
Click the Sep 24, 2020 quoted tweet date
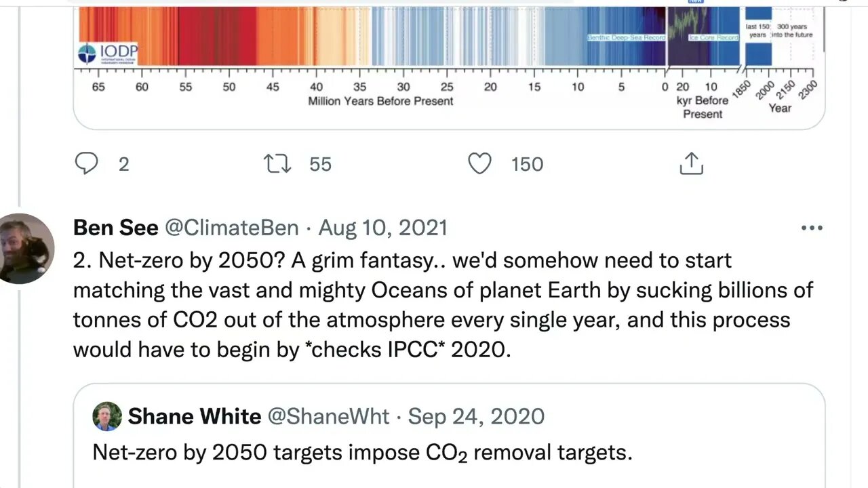click(476, 416)
